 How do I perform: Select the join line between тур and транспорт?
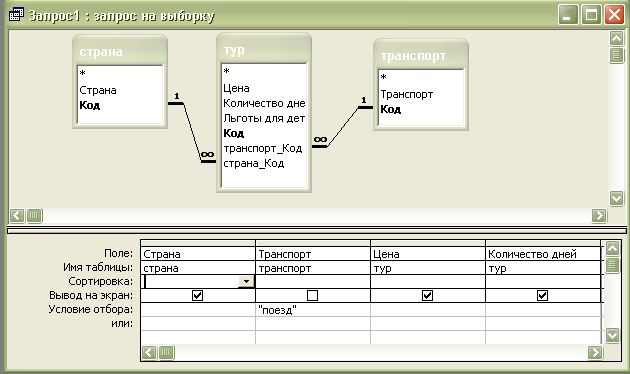click(x=342, y=127)
